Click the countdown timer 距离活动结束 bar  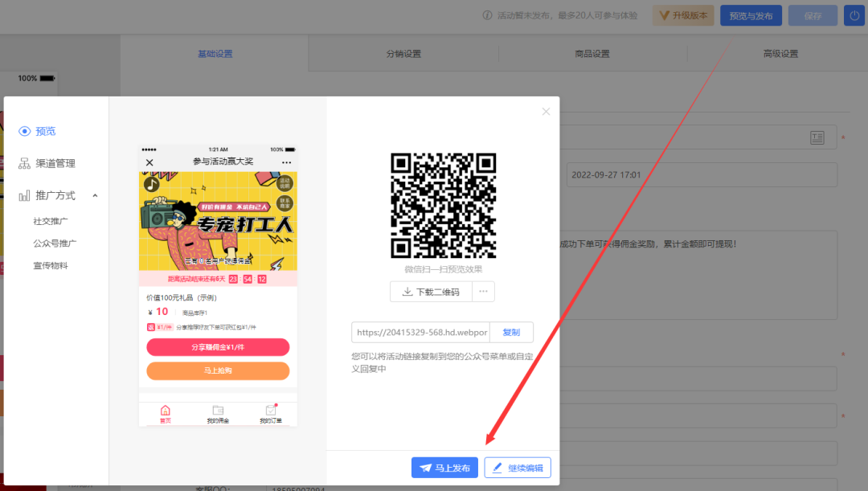click(x=218, y=279)
